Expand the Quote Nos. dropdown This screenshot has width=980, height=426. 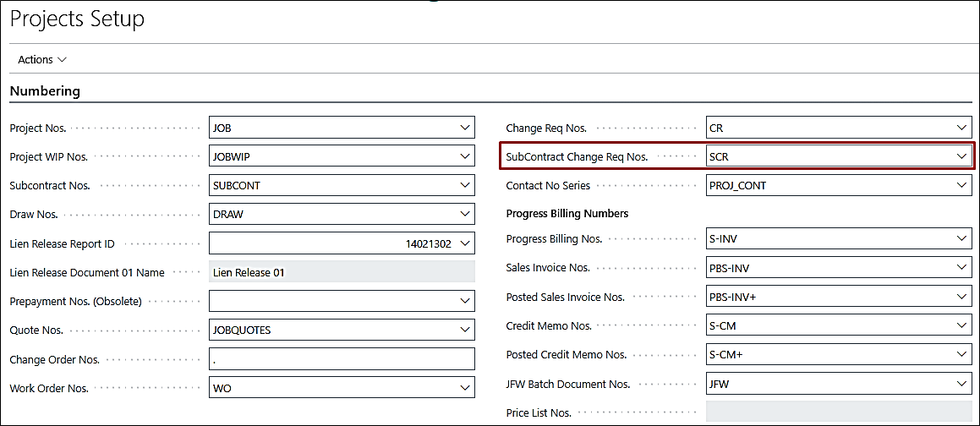[x=464, y=330]
